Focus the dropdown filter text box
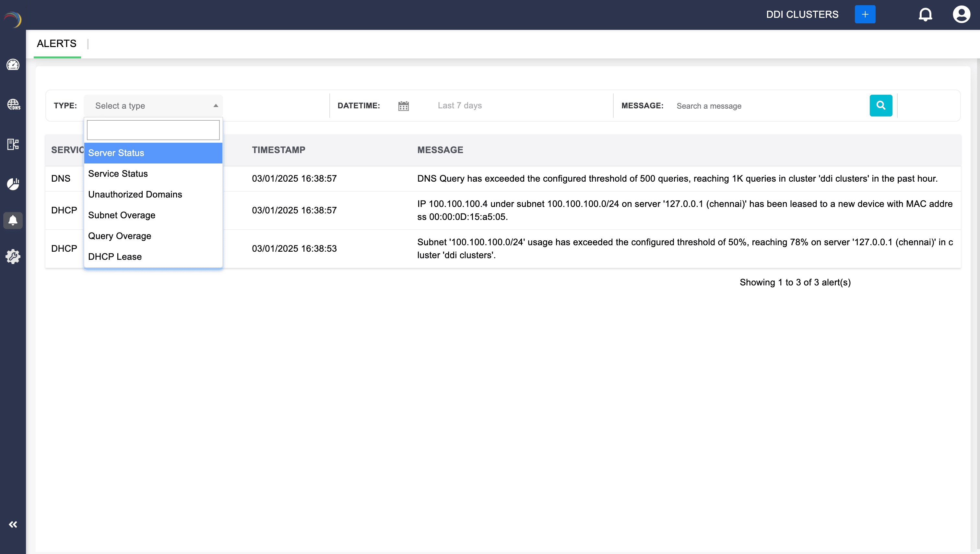 tap(153, 130)
